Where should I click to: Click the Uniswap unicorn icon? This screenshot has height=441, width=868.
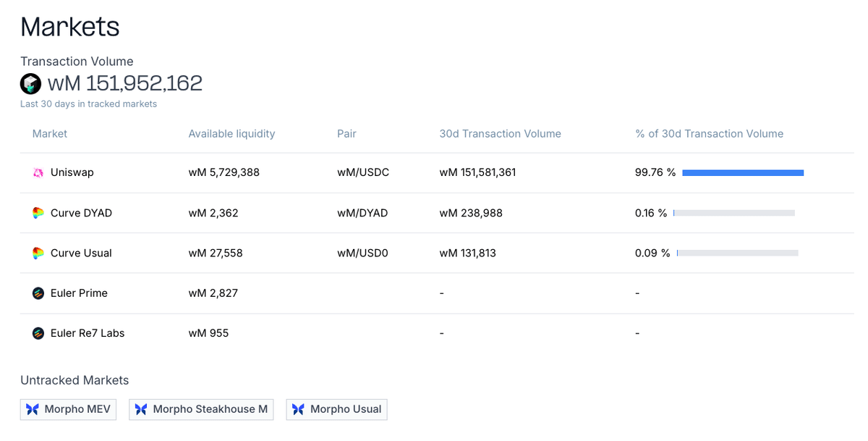click(x=38, y=173)
